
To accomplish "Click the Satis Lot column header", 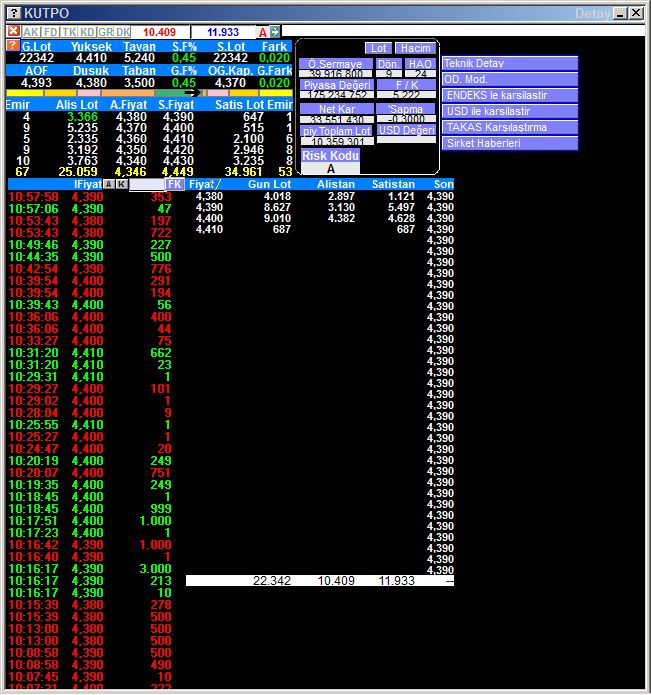I will coord(239,105).
